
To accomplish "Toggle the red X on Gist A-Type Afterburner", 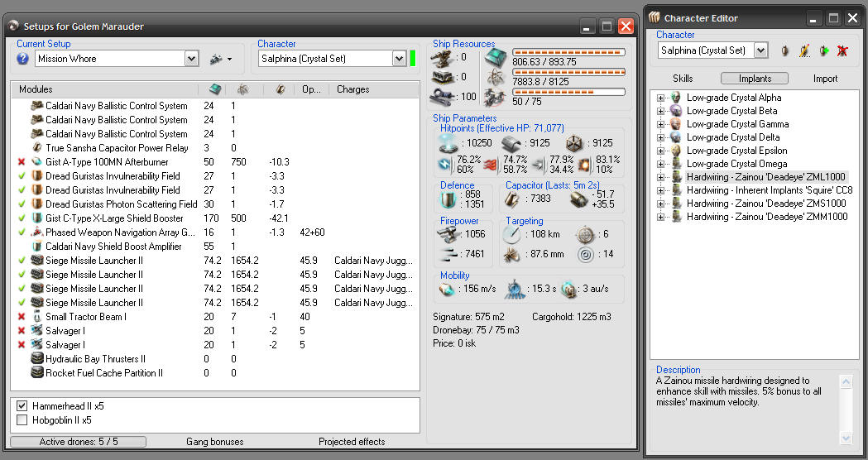I will pyautogui.click(x=22, y=162).
